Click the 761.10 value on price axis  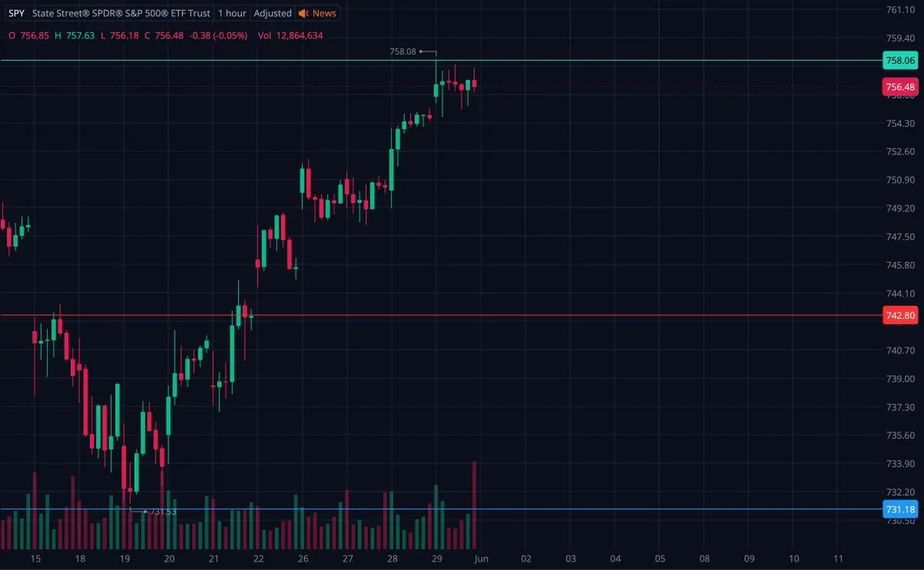pyautogui.click(x=900, y=9)
